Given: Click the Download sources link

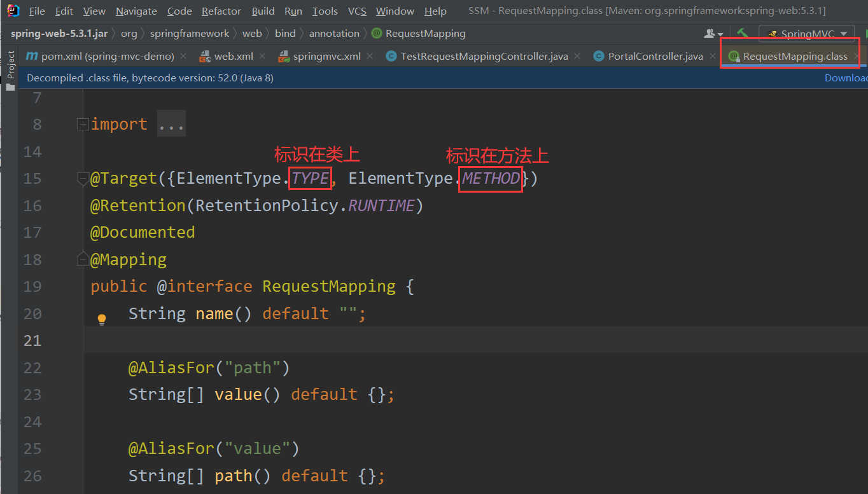Looking at the screenshot, I should [846, 78].
